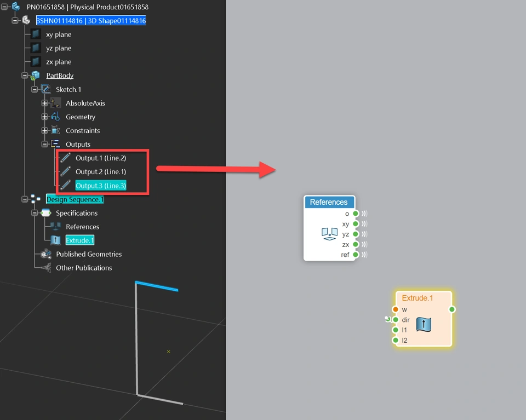The image size is (526, 420).
Task: Select Published Geometries in tree
Action: (89, 254)
